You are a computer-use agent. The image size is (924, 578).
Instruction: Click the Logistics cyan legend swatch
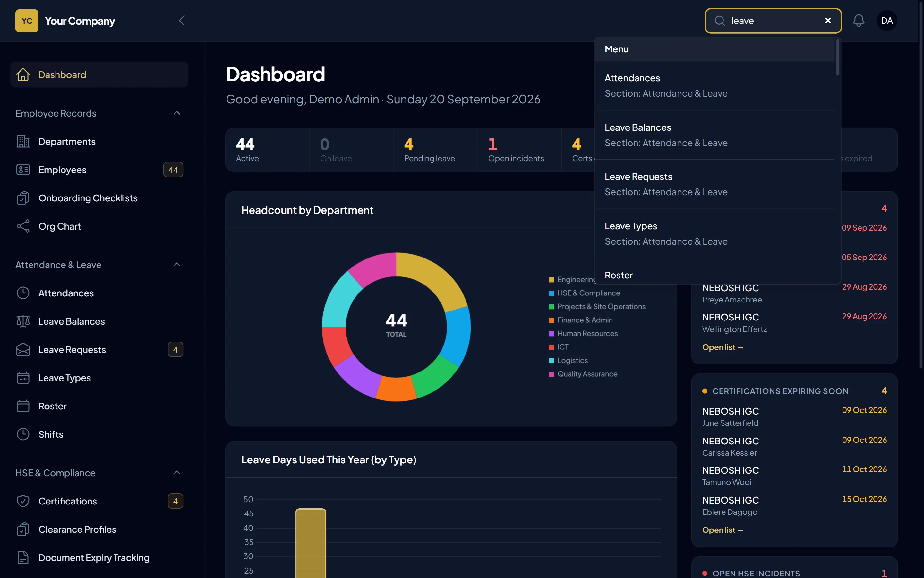click(x=551, y=361)
